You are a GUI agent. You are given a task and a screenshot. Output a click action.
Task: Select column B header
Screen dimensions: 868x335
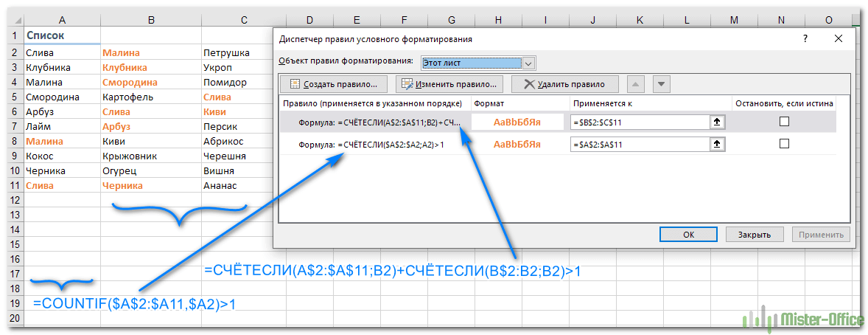[150, 18]
